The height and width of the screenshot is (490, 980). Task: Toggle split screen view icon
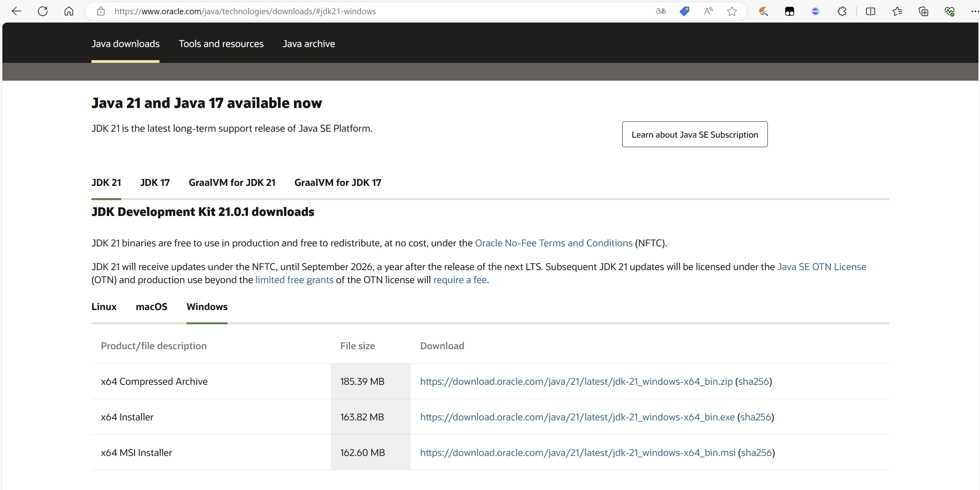coord(870,11)
